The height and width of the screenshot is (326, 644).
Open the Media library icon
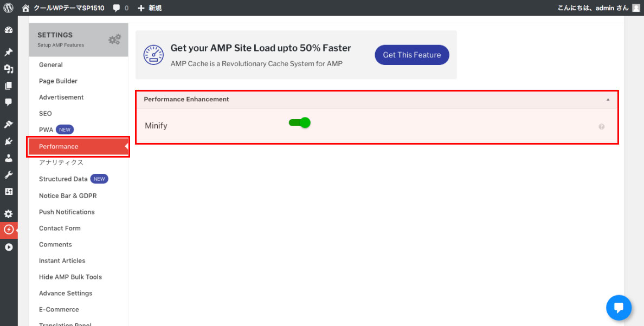tap(9, 69)
